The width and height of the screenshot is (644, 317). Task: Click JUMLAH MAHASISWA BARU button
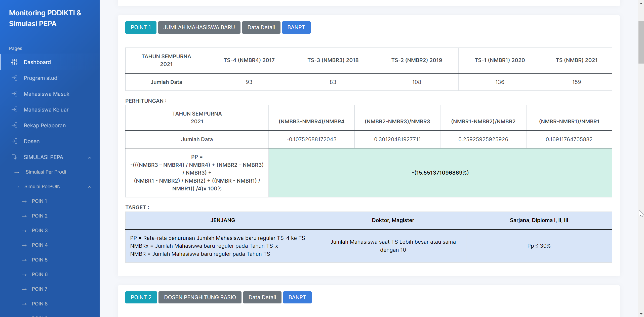click(x=199, y=27)
